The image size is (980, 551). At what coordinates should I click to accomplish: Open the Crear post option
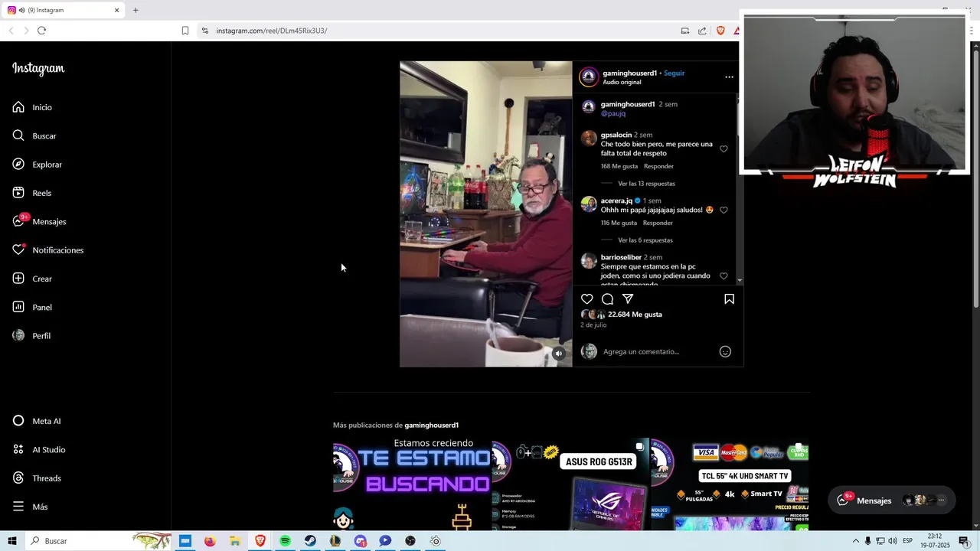pyautogui.click(x=32, y=279)
